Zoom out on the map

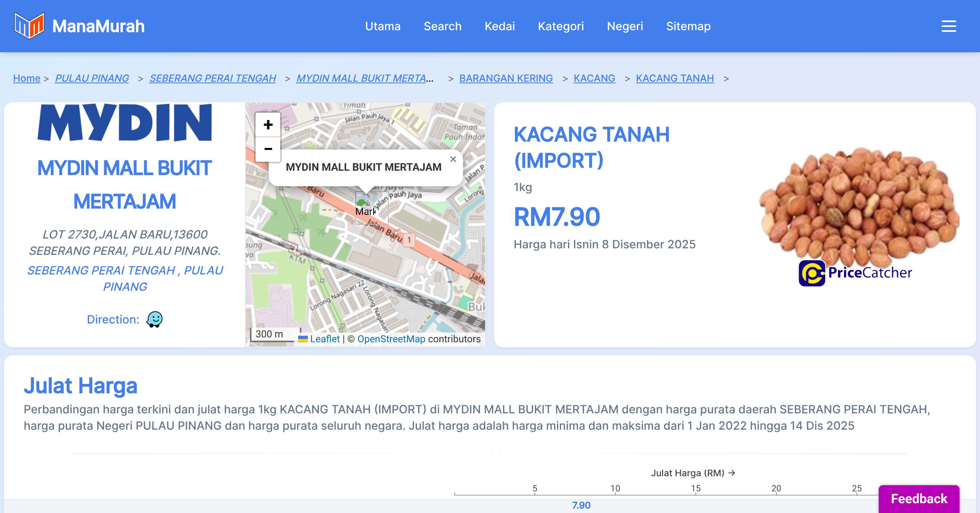pyautogui.click(x=268, y=149)
